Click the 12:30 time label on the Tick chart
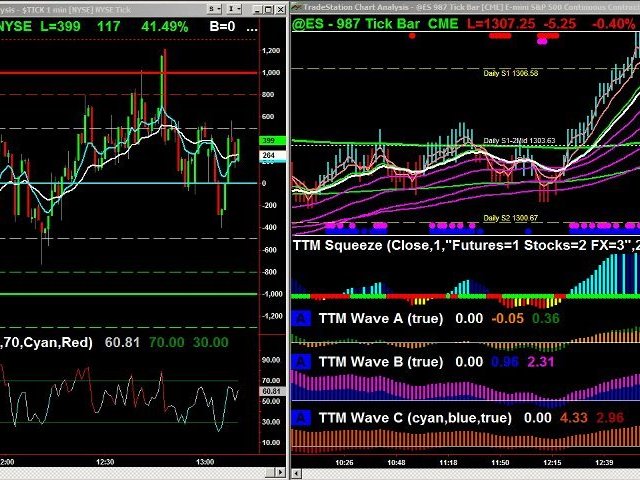This screenshot has width=640, height=480. [105, 462]
